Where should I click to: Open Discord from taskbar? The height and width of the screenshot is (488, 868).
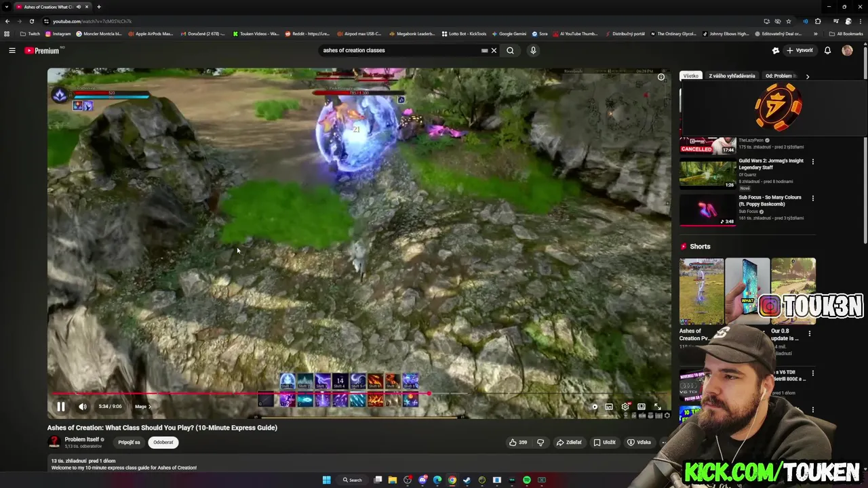coord(422,480)
